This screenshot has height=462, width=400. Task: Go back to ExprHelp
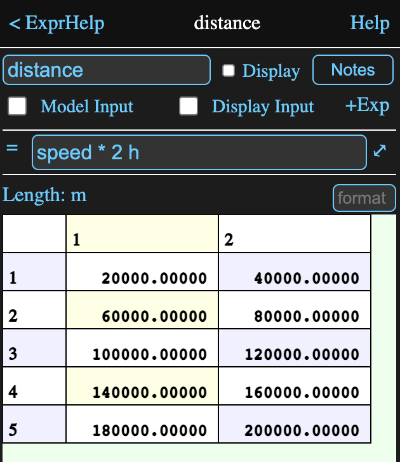(x=57, y=23)
